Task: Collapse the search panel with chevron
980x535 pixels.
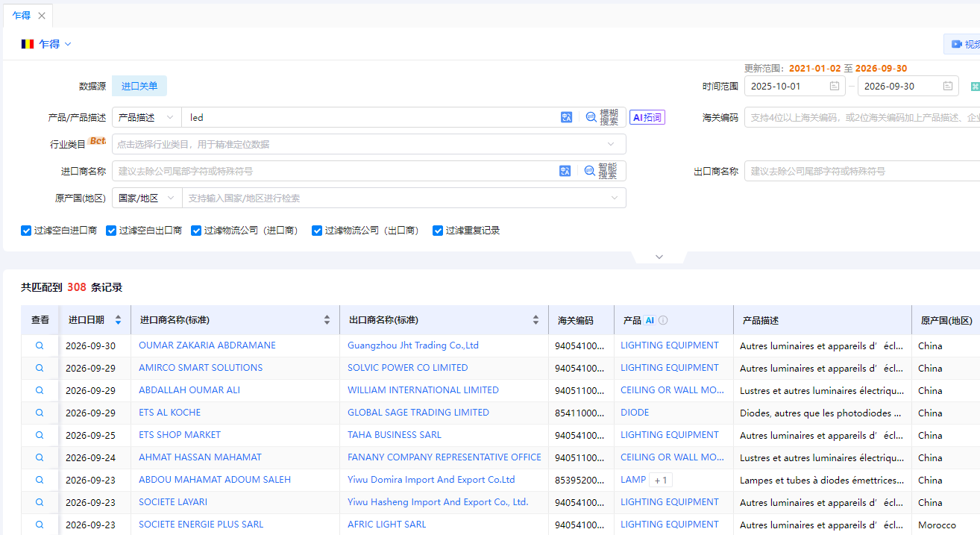Action: point(659,257)
